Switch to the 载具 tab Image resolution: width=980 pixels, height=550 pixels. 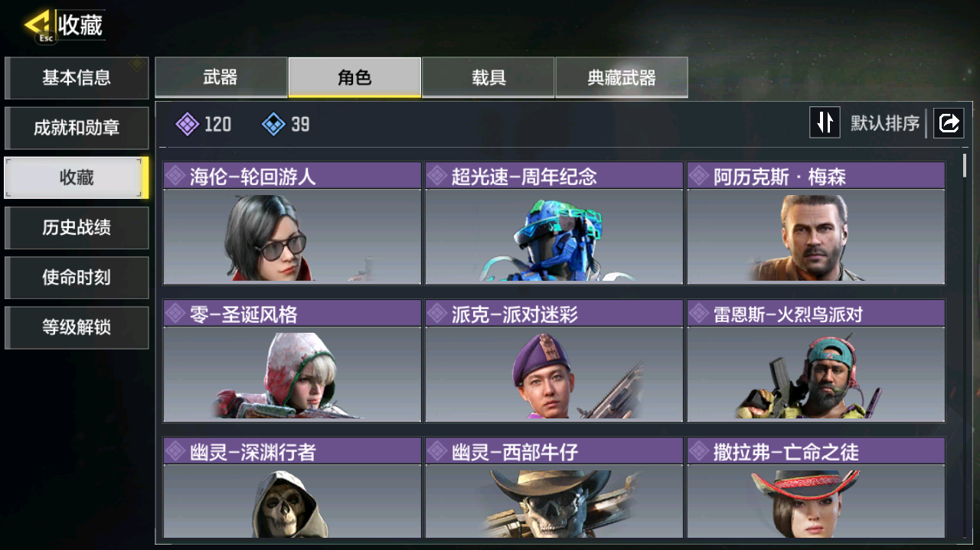[x=488, y=77]
